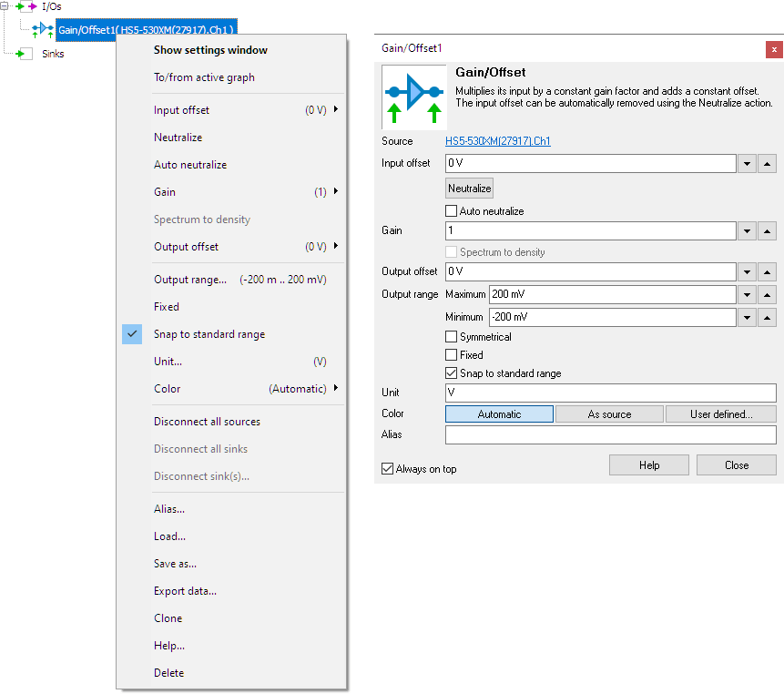
Task: Open the HS5-530XM(27917).Ch1 source link
Action: [x=497, y=141]
